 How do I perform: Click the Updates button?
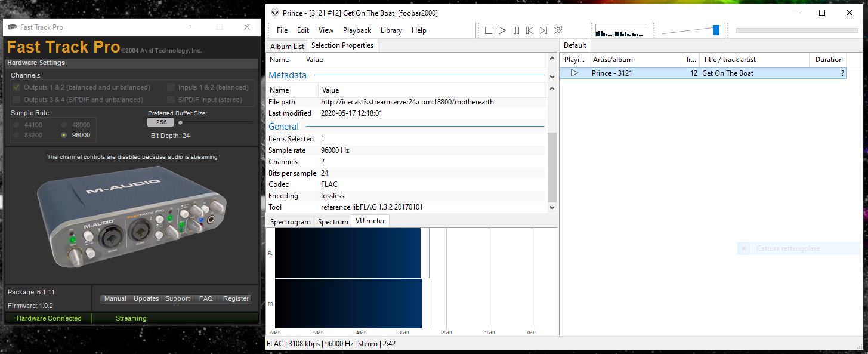[146, 298]
